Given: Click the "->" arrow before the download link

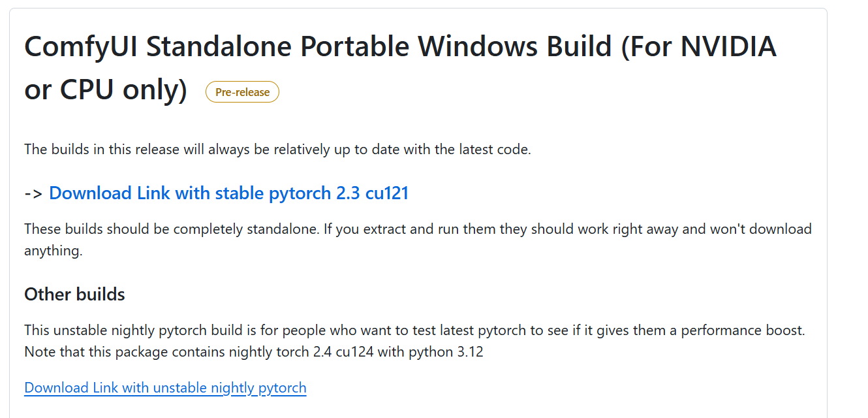Looking at the screenshot, I should [x=33, y=193].
